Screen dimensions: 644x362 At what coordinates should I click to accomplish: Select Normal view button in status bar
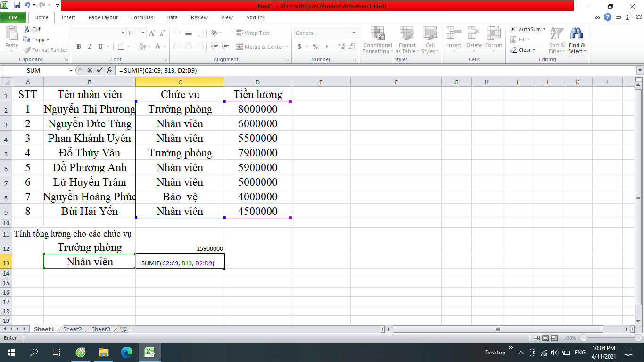click(x=537, y=338)
